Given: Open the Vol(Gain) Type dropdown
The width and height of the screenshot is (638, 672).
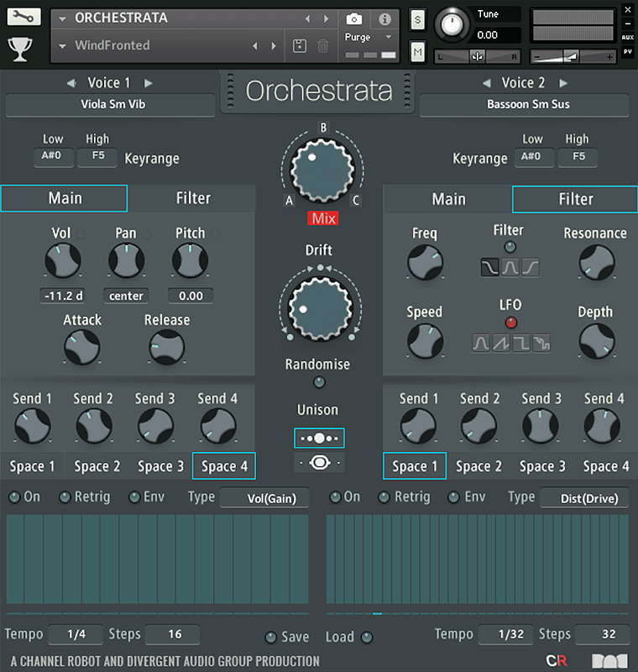Looking at the screenshot, I should click(264, 498).
